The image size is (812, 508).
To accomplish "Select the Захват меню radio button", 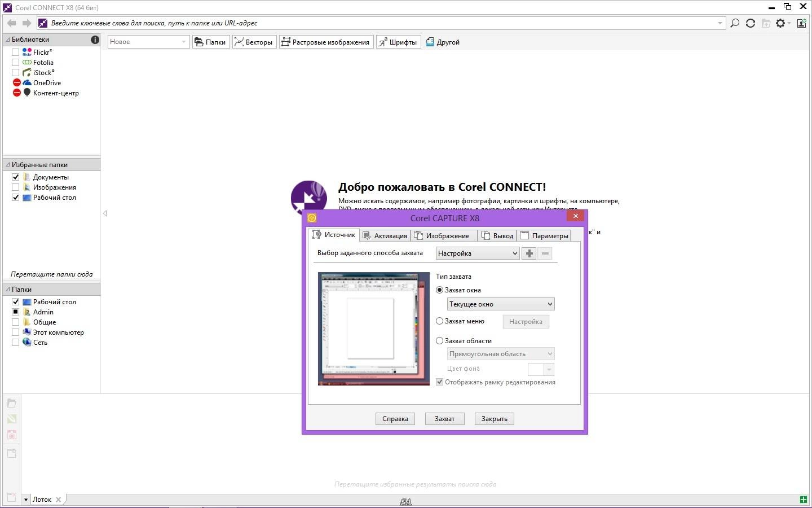I will click(440, 321).
